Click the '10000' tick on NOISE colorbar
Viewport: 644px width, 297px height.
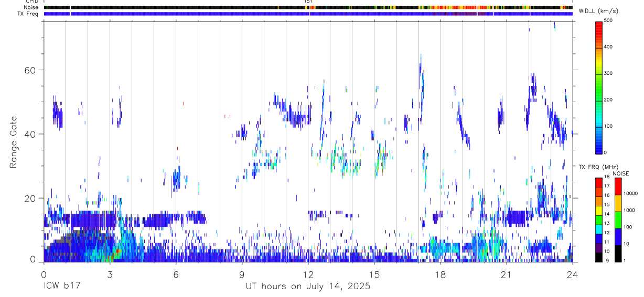click(x=630, y=194)
